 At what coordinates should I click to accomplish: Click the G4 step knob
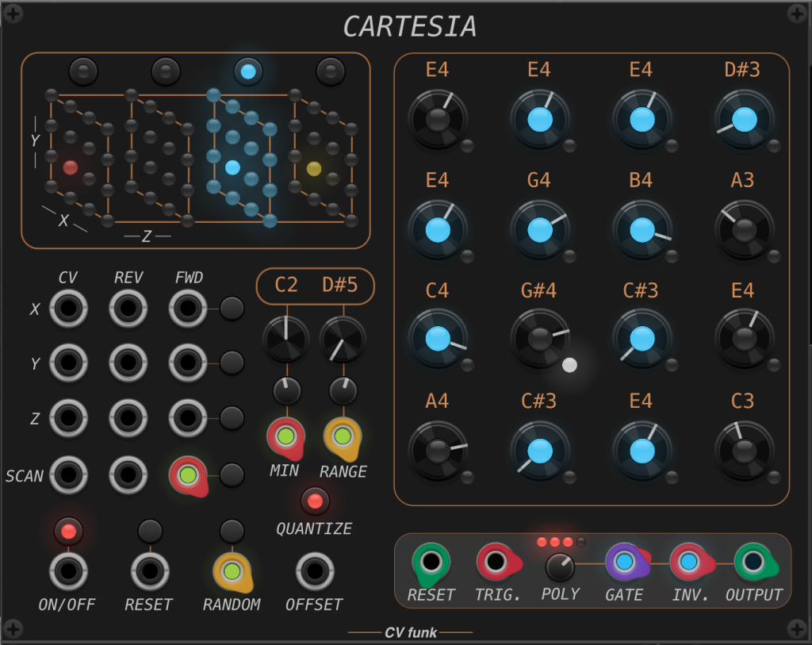point(539,230)
